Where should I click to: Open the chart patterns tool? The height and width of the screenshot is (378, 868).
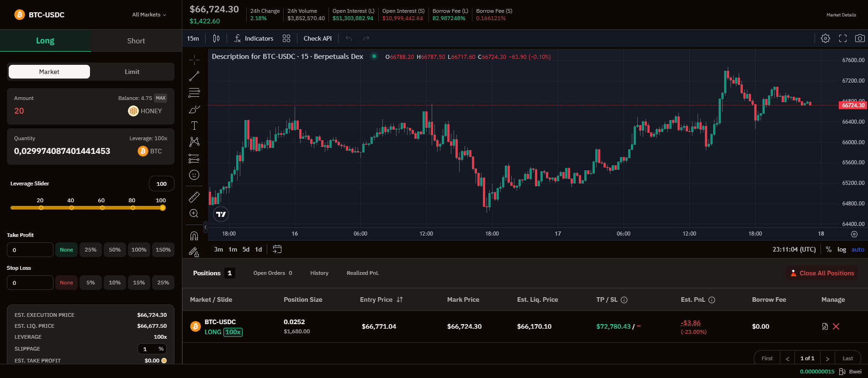[x=194, y=142]
